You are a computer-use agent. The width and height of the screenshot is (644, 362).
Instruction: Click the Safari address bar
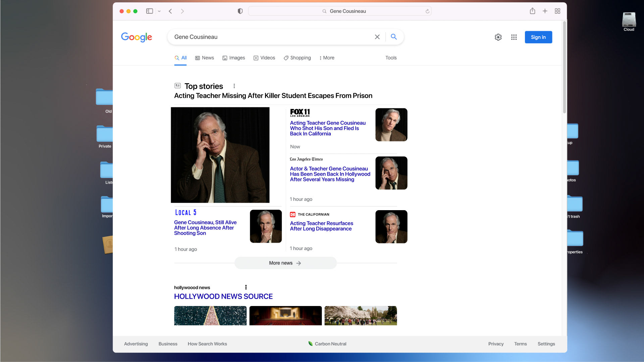pos(339,11)
